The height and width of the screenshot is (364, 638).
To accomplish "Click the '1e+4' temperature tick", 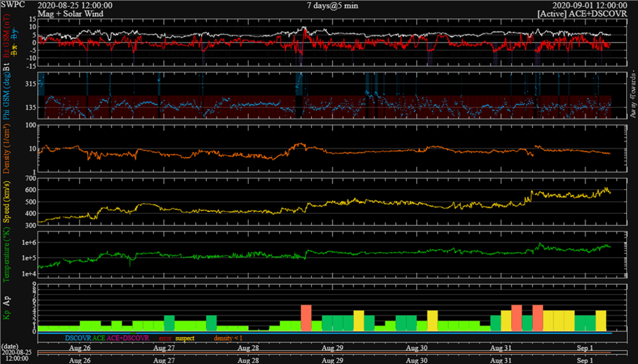I will pyautogui.click(x=28, y=274).
